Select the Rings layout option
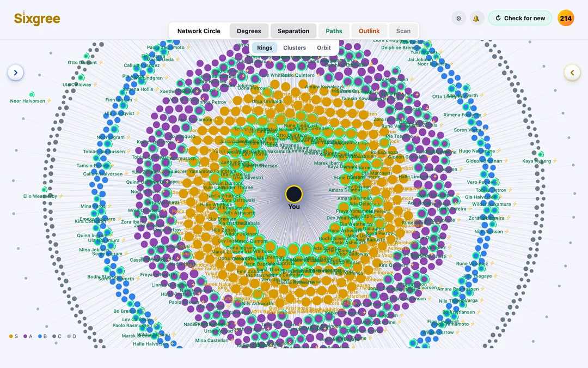The height and width of the screenshot is (368, 588). pos(265,47)
